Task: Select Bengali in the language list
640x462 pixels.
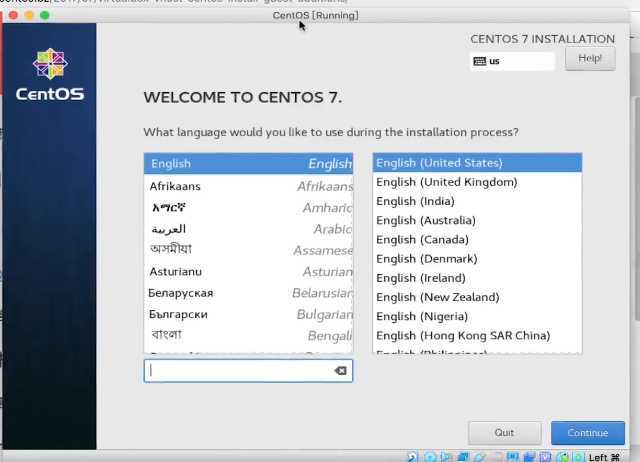Action: pos(248,335)
